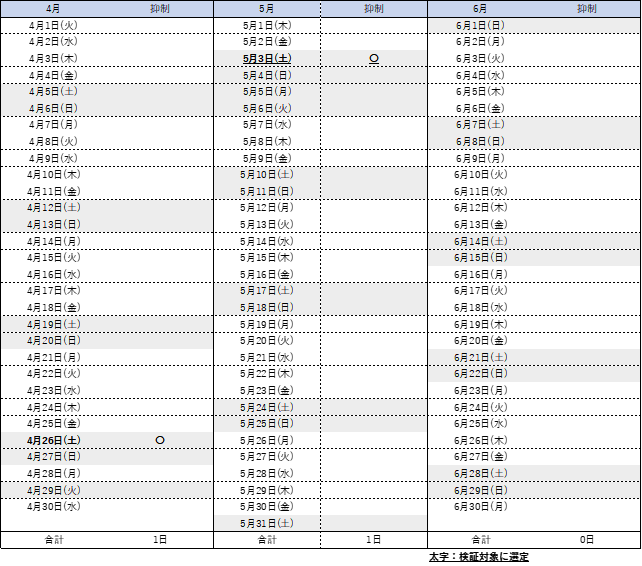The height and width of the screenshot is (566, 642).
Task: Click the April total value 1日
Action: [160, 540]
